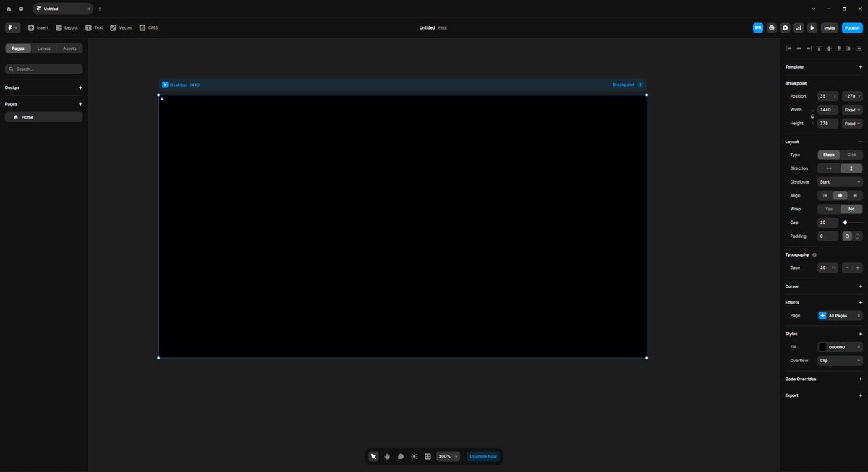Open the Height Fixed dropdown
Viewport: 868px width, 472px height.
(x=852, y=124)
